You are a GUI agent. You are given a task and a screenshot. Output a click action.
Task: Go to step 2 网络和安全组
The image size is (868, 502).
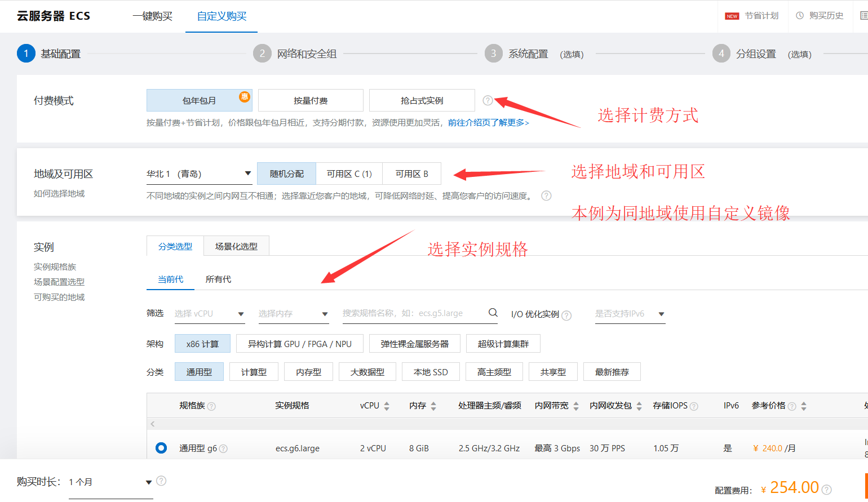pyautogui.click(x=295, y=54)
